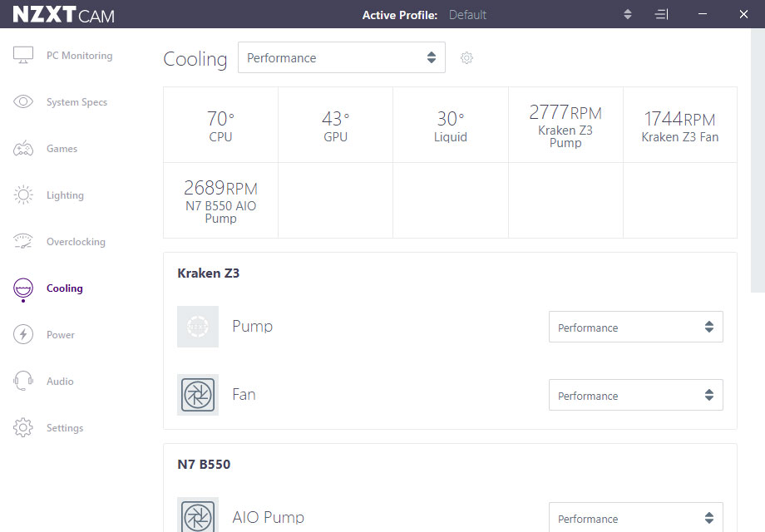Click the Lighting sun icon

(23, 195)
